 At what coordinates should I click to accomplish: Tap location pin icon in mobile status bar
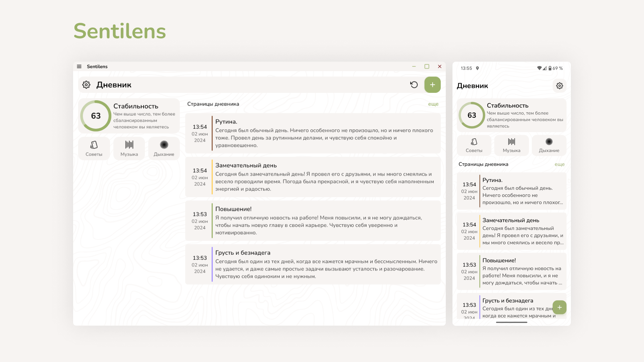pyautogui.click(x=477, y=68)
